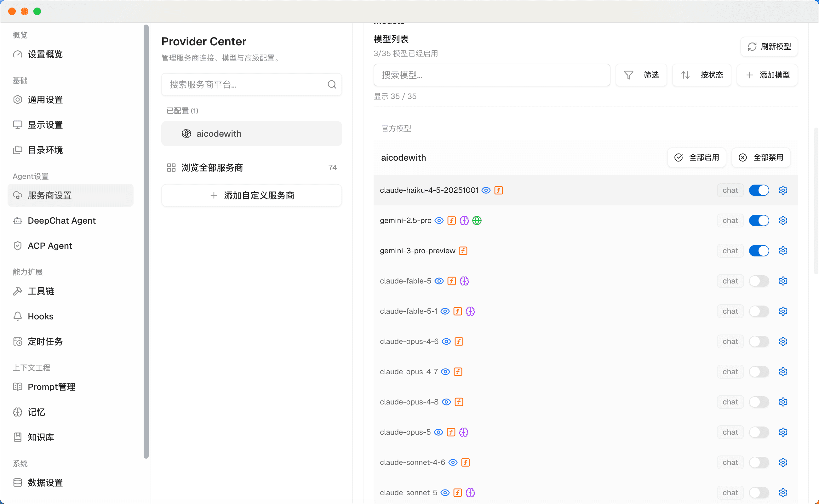Select DeepChat Agent in the sidebar
Viewport: 819px width, 504px height.
click(x=70, y=221)
